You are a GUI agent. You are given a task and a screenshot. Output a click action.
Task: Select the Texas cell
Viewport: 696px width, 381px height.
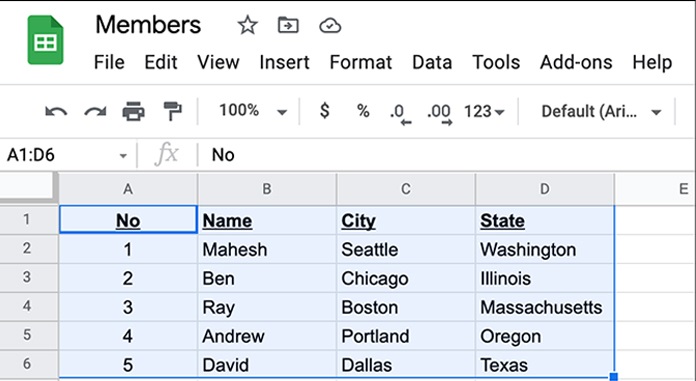coord(545,365)
